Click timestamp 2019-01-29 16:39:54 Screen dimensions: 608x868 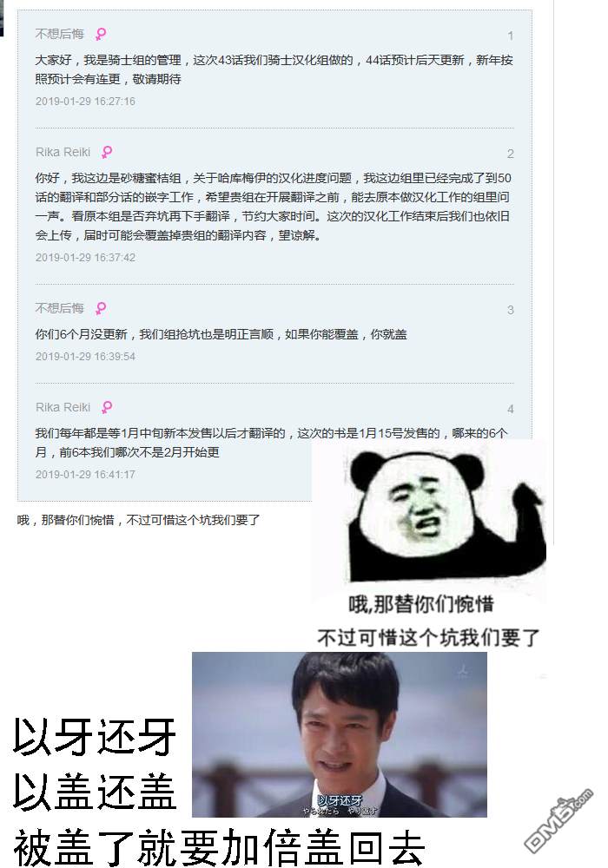point(85,357)
